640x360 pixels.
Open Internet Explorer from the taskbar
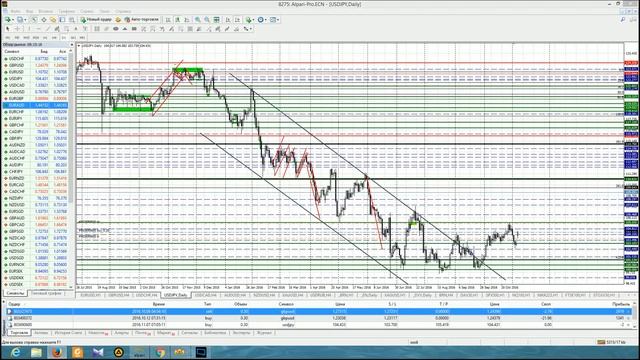[x=16, y=352]
